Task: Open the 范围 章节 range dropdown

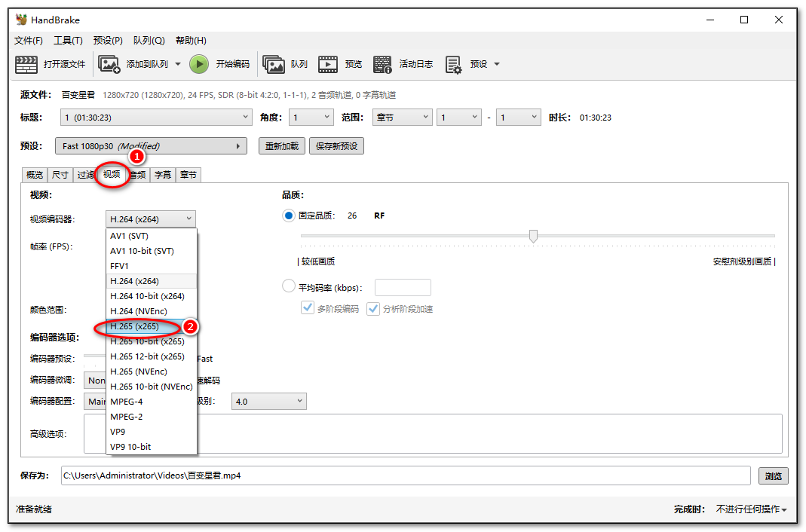Action: [x=402, y=118]
